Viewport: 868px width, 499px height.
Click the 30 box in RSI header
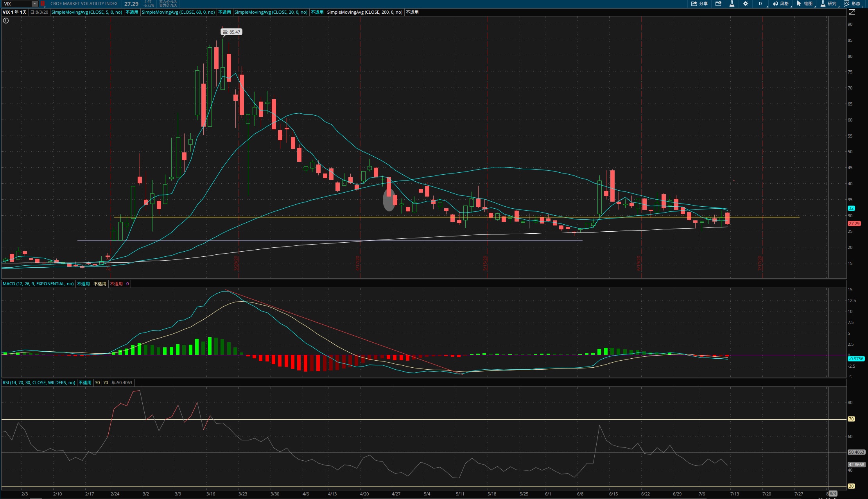(x=97, y=383)
